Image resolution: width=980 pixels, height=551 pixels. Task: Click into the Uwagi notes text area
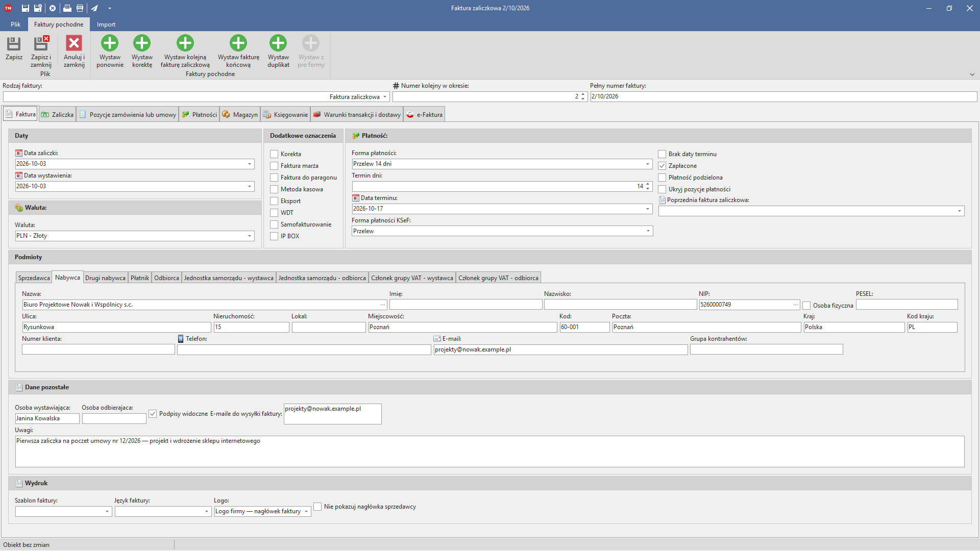(x=489, y=452)
